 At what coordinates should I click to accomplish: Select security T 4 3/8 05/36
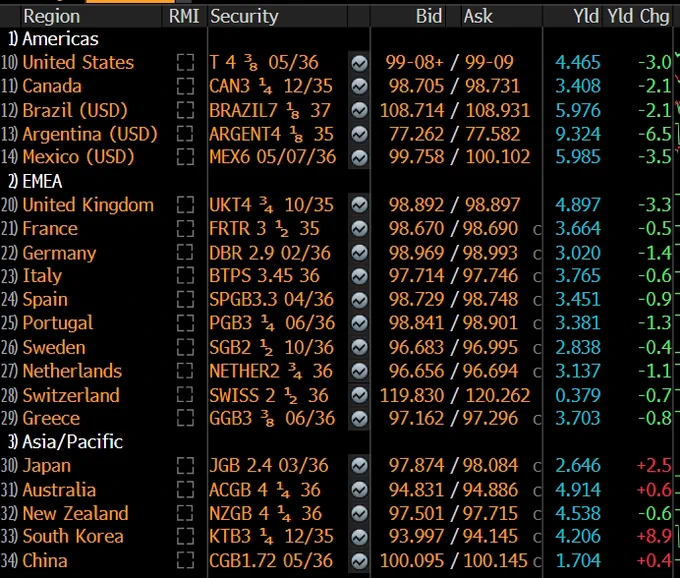click(264, 62)
